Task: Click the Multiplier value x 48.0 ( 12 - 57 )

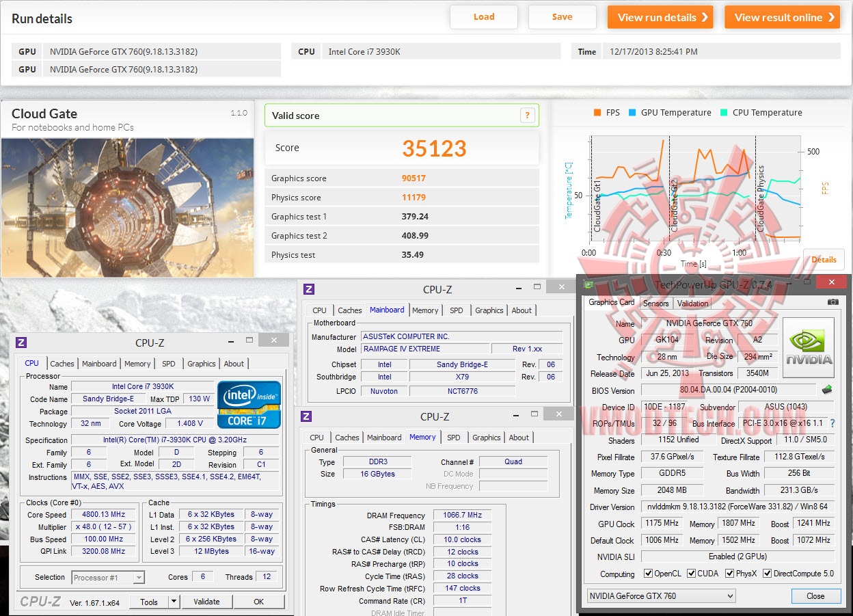Action: [x=105, y=527]
